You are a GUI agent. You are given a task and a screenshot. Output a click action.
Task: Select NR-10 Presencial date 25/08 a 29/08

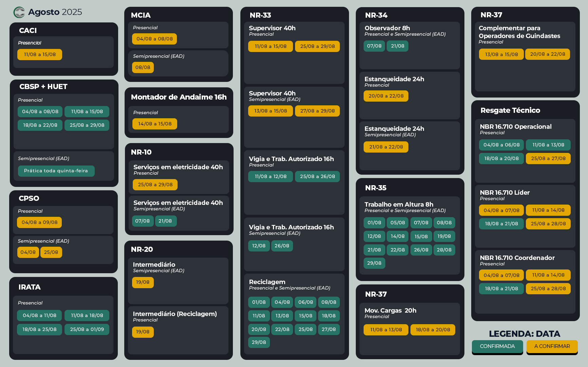point(155,185)
